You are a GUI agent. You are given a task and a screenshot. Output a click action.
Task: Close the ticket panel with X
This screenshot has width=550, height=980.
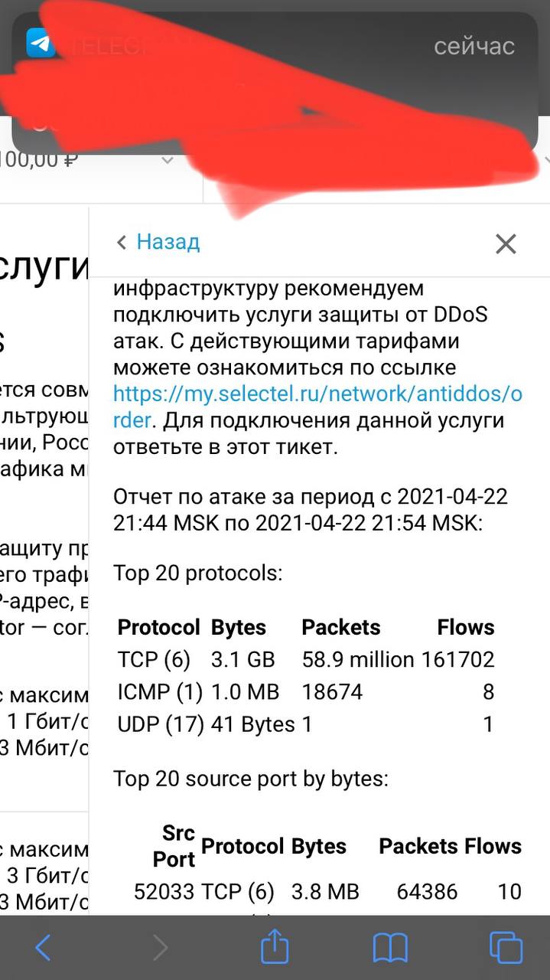click(x=506, y=243)
